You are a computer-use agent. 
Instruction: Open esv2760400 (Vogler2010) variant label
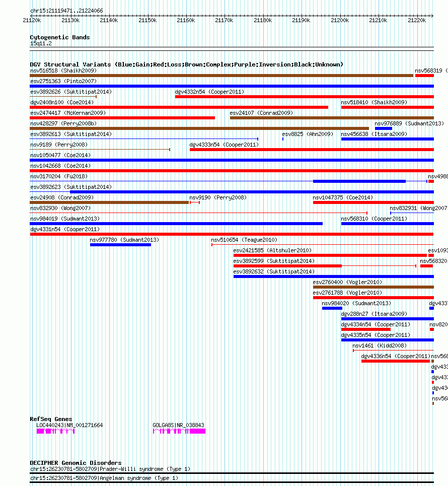[x=347, y=282]
